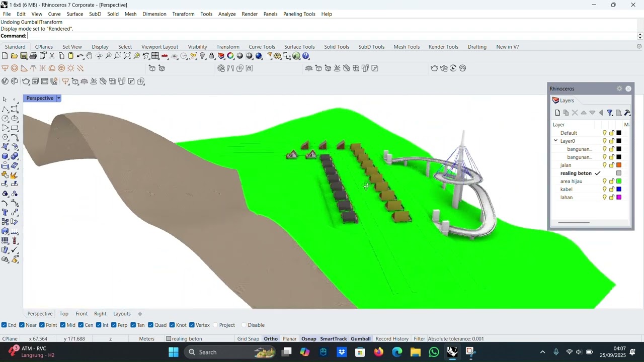The width and height of the screenshot is (644, 362).
Task: Click the Open file folder icon
Action: click(x=14, y=56)
